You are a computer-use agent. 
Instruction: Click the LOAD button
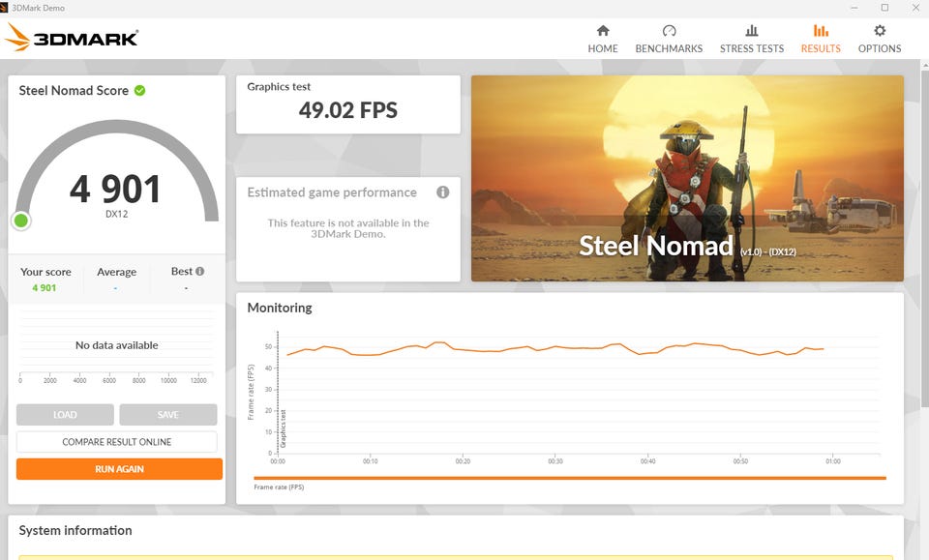coord(65,414)
